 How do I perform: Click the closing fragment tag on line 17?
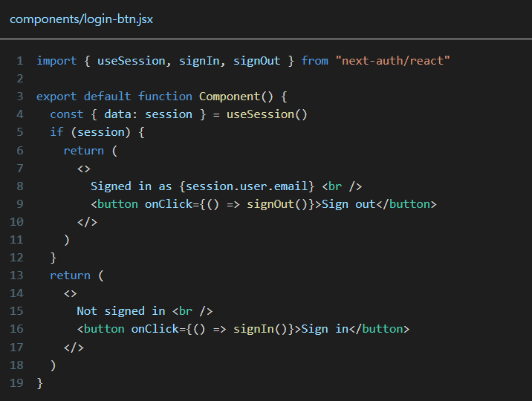[x=74, y=348]
